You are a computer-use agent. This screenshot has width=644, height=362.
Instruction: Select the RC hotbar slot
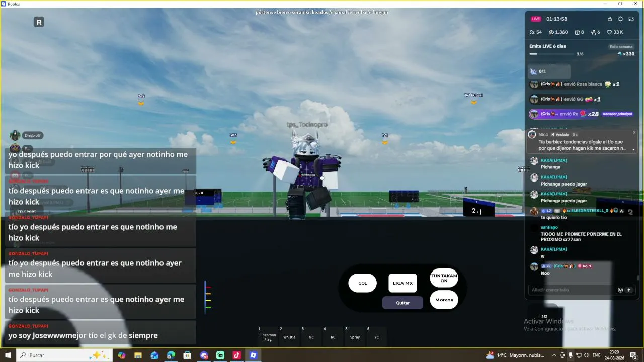coord(333,335)
